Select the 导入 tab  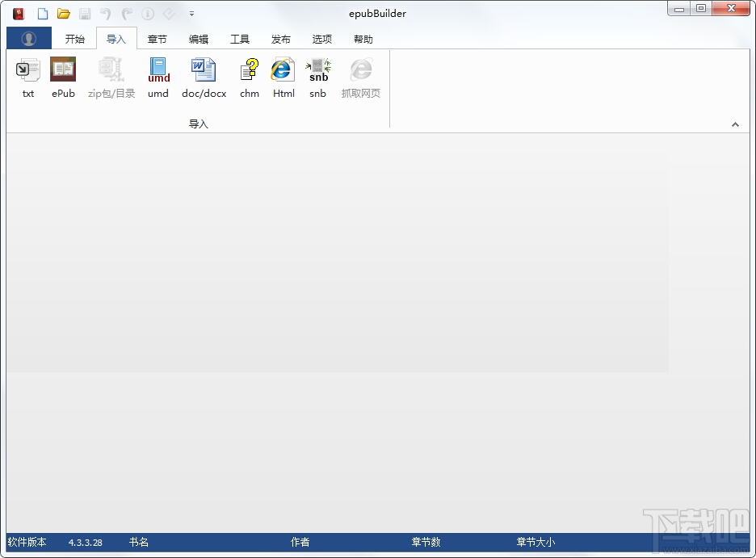(116, 39)
